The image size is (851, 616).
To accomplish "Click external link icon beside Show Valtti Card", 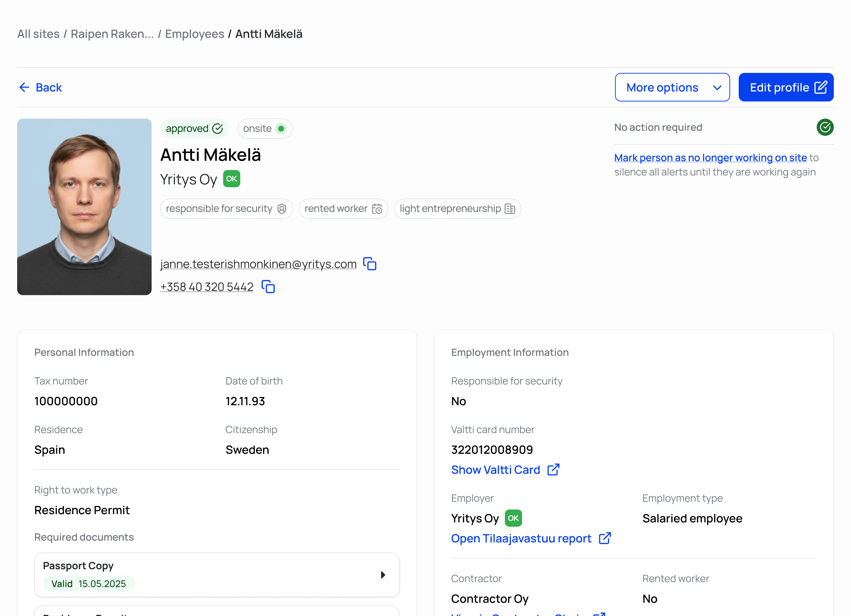I will pyautogui.click(x=554, y=470).
